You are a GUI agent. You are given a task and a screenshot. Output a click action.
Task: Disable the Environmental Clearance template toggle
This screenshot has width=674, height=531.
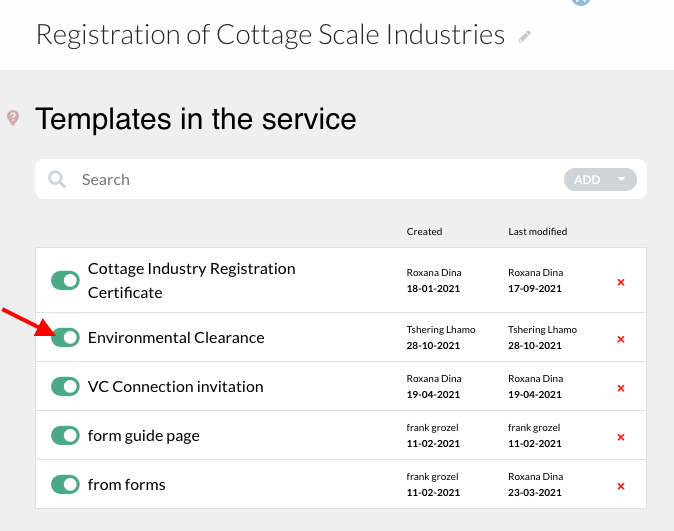[x=65, y=337]
